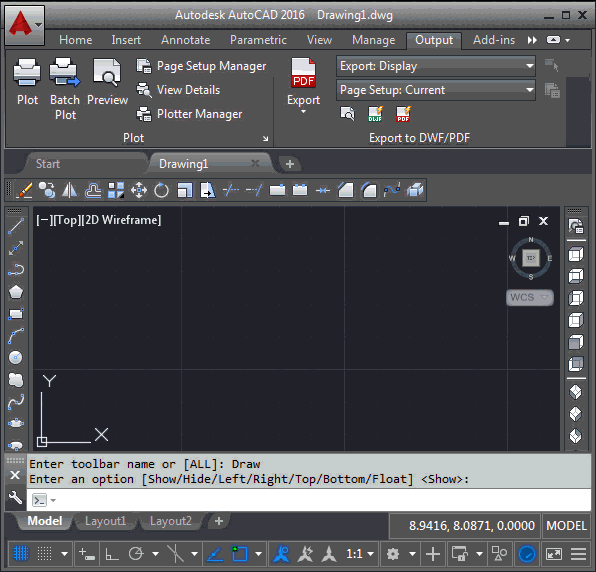Screen dimensions: 596x572
Task: Select the Stretch tool
Action: pyautogui.click(x=208, y=190)
